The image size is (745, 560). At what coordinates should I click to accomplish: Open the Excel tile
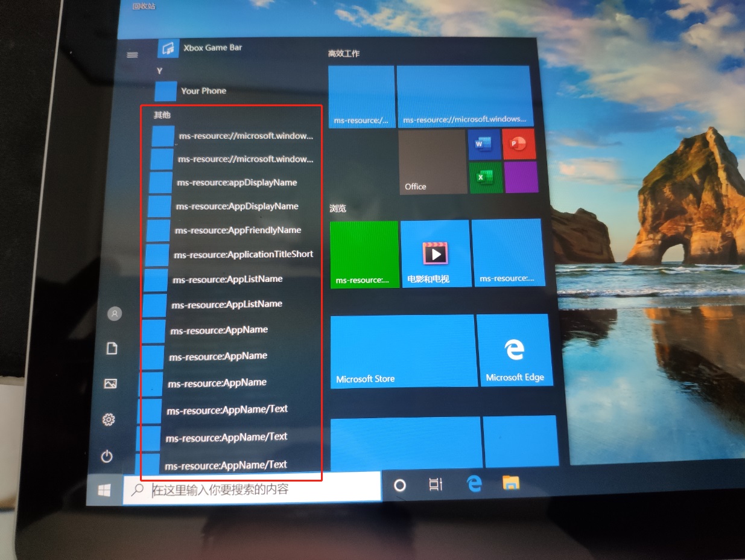(x=486, y=177)
